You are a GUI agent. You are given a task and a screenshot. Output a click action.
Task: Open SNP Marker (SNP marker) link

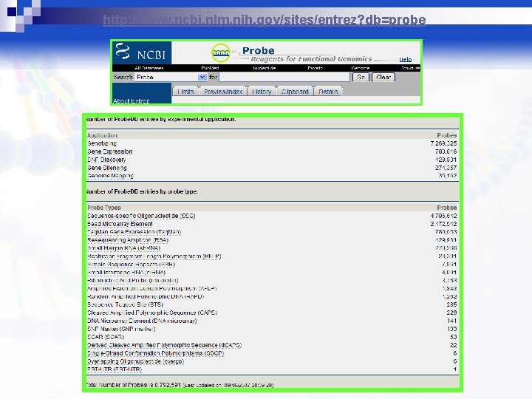click(x=121, y=329)
